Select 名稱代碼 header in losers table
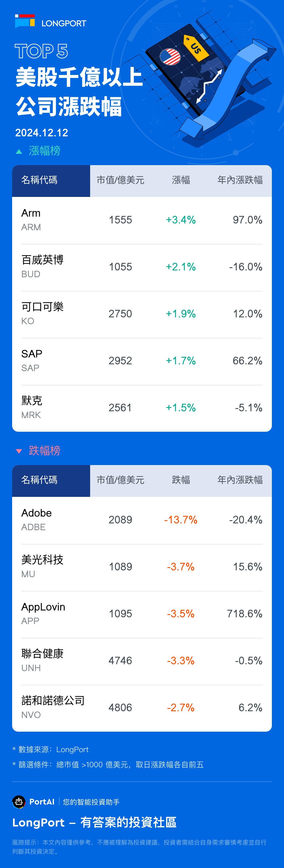The image size is (284, 868). 39,480
